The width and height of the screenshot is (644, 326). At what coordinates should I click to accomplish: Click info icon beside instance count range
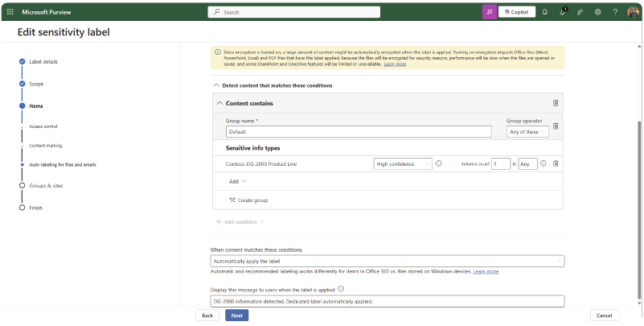tap(544, 163)
